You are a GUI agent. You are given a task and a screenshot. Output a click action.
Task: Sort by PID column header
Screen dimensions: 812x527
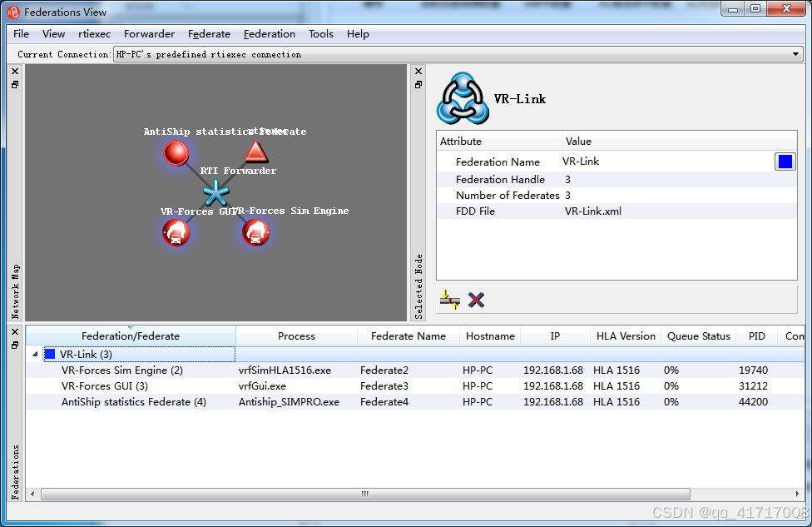point(756,336)
